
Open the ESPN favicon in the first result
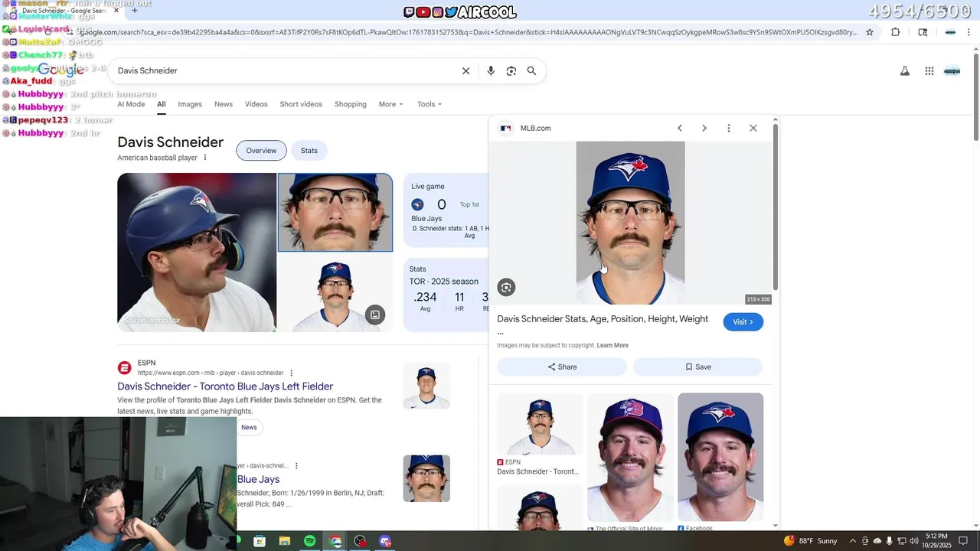tap(124, 367)
